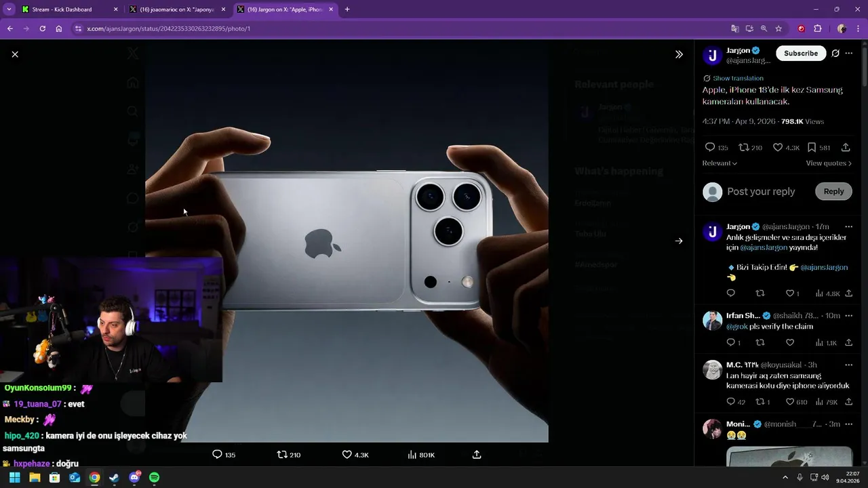Open more options on Moni's reply

tap(849, 424)
